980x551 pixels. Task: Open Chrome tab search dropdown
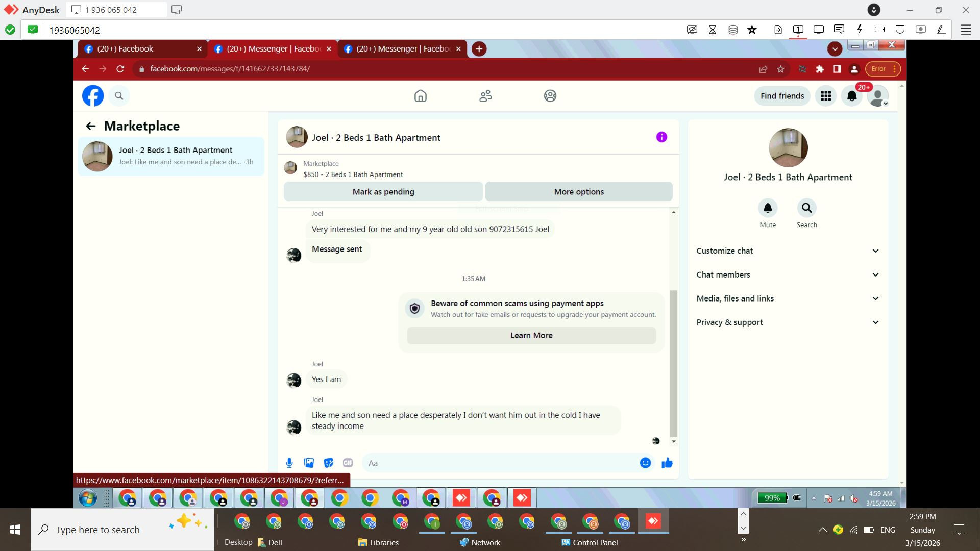(835, 49)
